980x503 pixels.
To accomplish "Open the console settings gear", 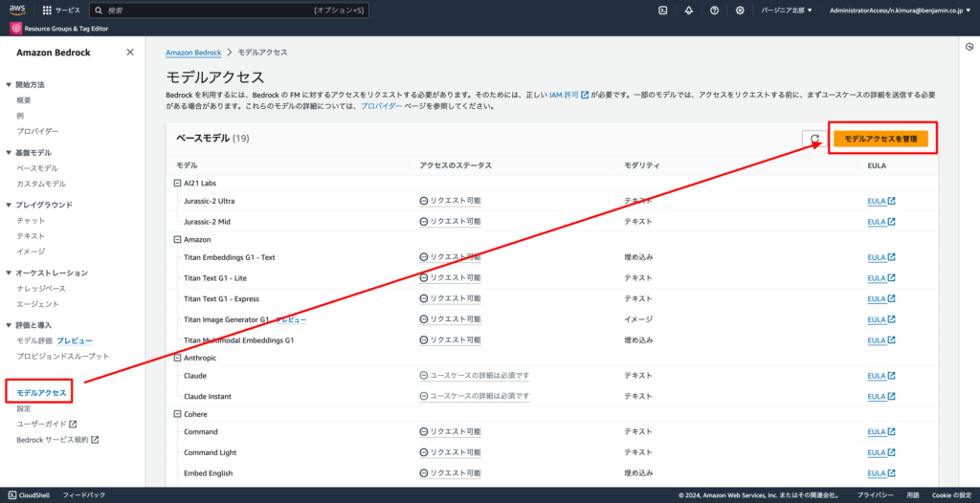I will (740, 11).
